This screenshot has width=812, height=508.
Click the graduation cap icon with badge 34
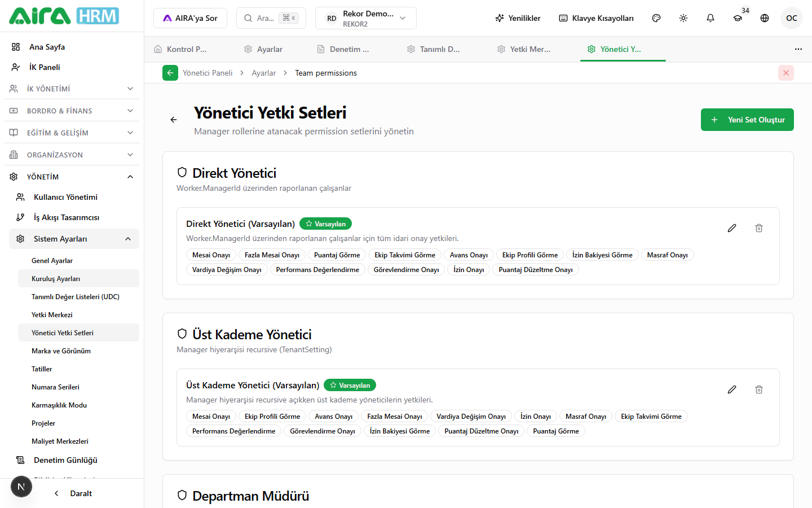pyautogui.click(x=738, y=18)
